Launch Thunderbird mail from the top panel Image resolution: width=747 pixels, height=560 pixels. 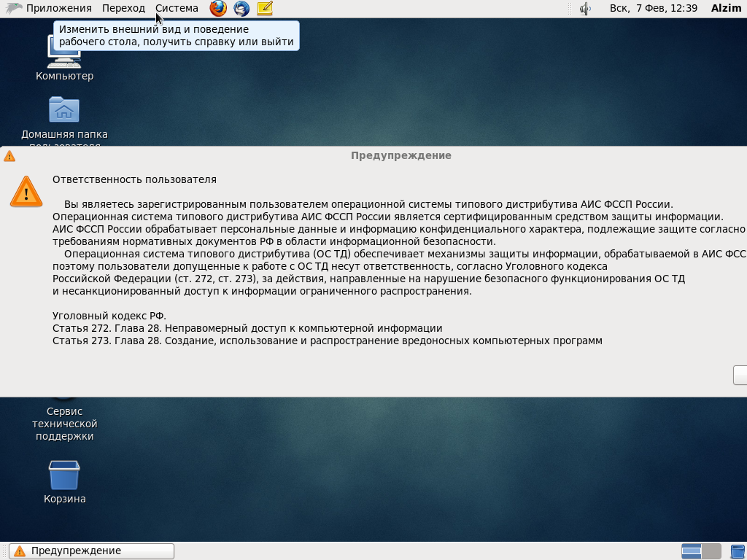241,8
